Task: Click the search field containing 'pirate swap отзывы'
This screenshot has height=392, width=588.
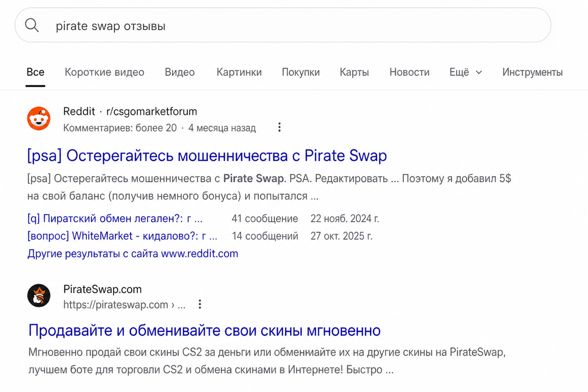Action: tap(283, 25)
